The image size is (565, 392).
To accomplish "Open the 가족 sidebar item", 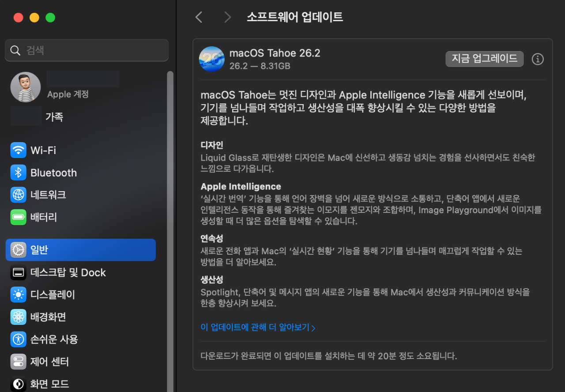I will pyautogui.click(x=54, y=117).
